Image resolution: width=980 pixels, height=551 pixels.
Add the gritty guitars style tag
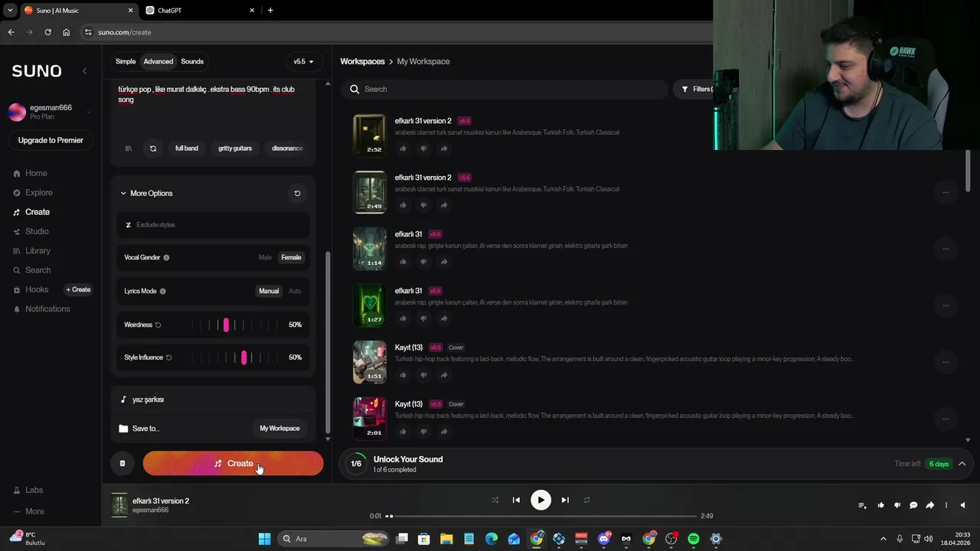tap(235, 148)
